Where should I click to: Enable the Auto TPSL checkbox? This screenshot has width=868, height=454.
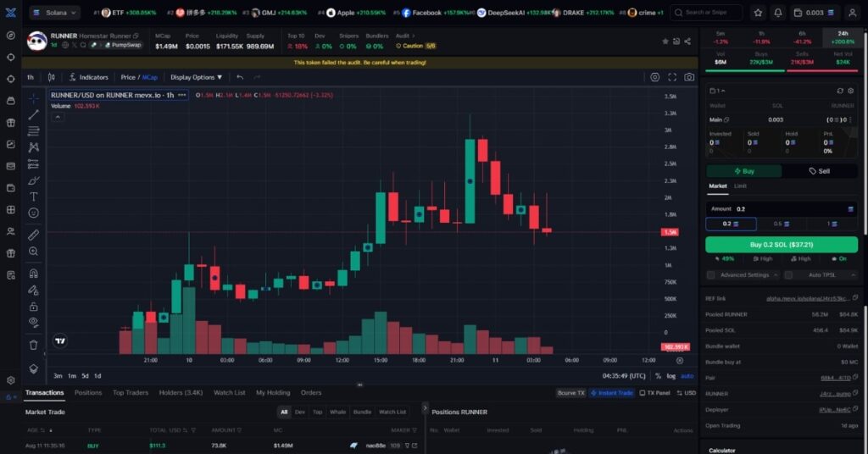tap(788, 274)
